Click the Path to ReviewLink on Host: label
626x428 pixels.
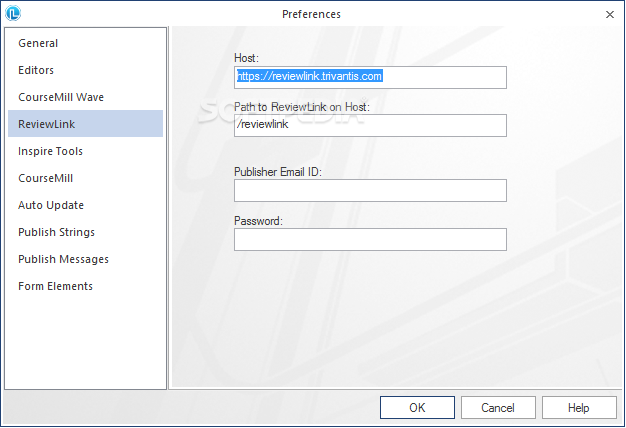302,107
